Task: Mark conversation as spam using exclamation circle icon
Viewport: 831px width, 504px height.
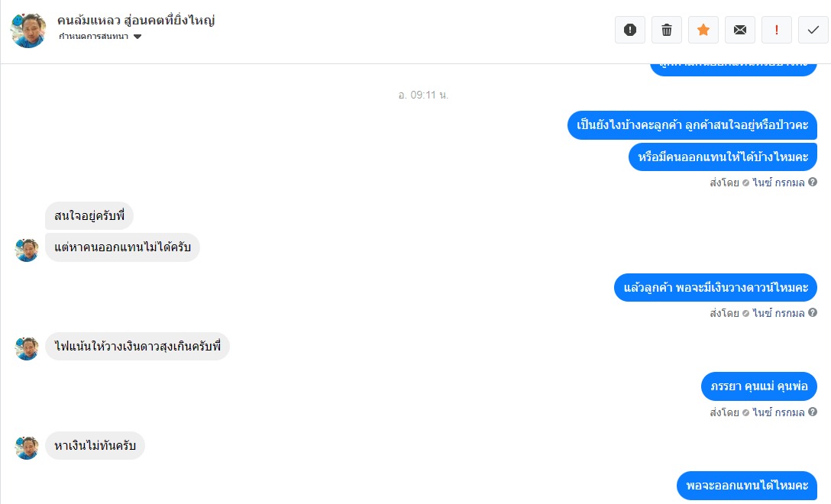Action: click(x=629, y=30)
